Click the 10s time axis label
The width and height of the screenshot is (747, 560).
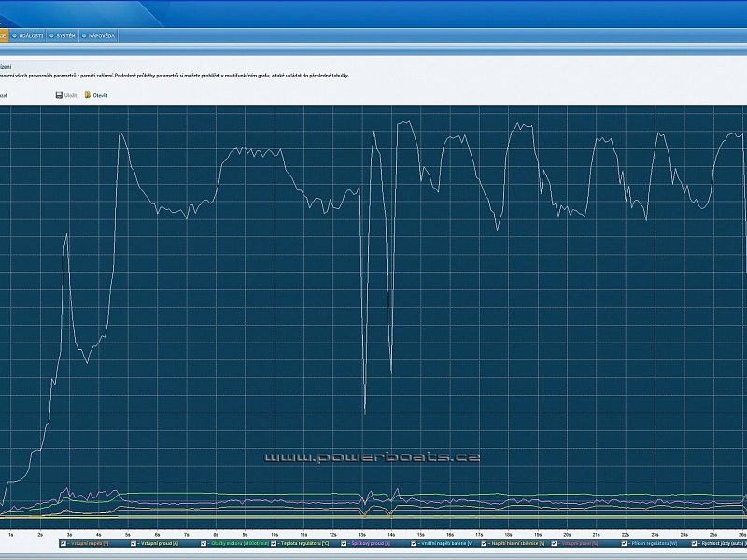pyautogui.click(x=275, y=535)
